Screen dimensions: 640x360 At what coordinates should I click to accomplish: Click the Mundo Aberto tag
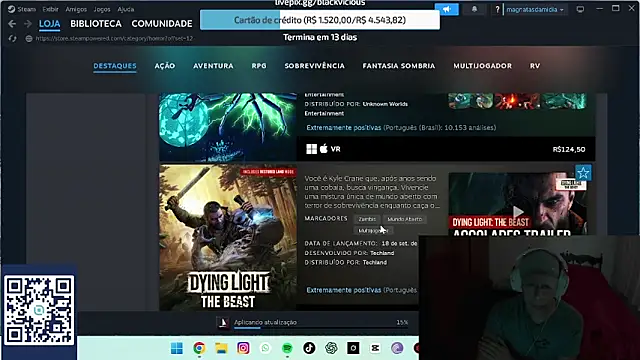pos(404,219)
